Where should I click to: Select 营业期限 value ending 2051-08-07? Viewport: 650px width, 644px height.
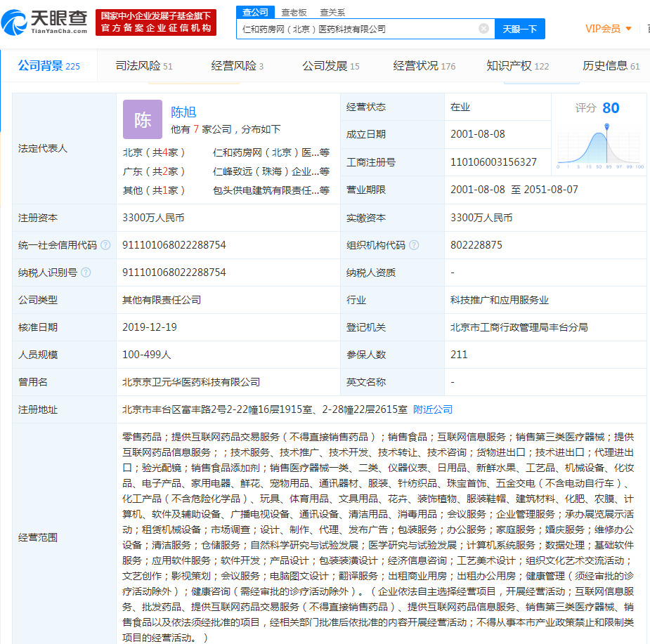(514, 190)
